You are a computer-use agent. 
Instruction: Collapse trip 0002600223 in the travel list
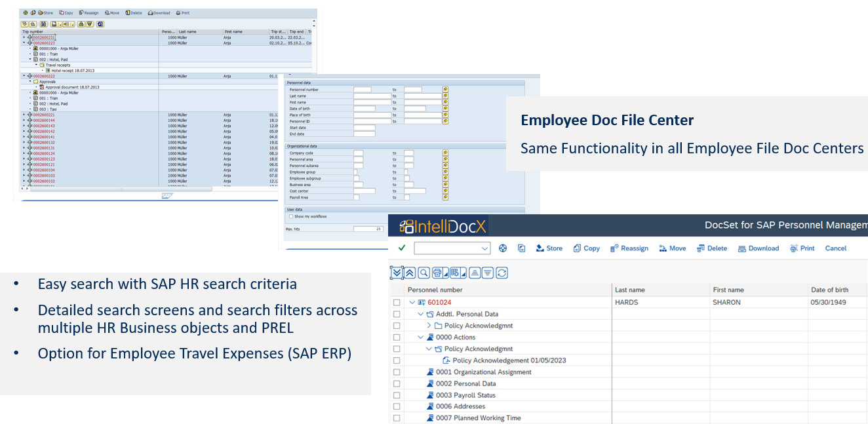tap(24, 43)
